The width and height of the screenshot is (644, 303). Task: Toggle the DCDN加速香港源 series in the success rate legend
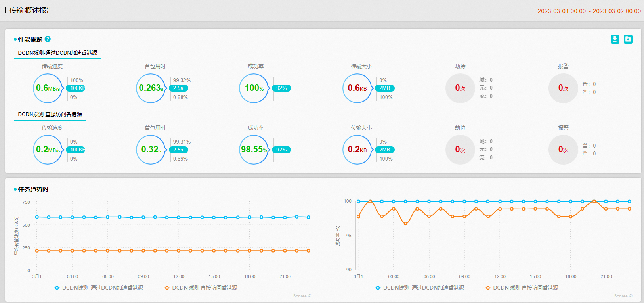tap(420, 288)
